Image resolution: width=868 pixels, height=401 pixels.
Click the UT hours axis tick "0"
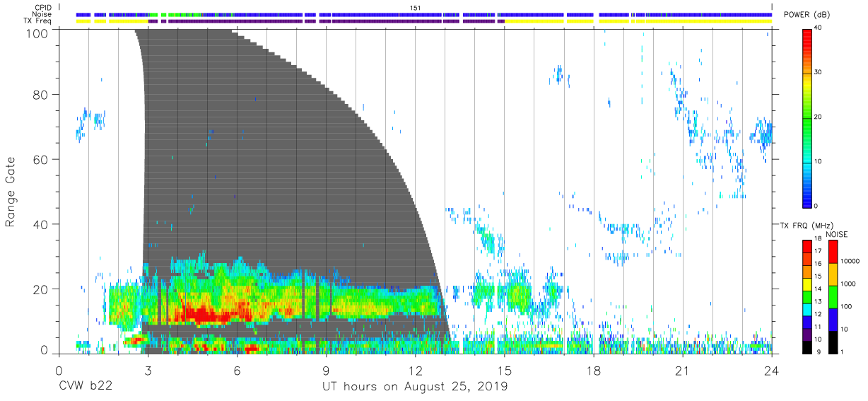pyautogui.click(x=59, y=371)
